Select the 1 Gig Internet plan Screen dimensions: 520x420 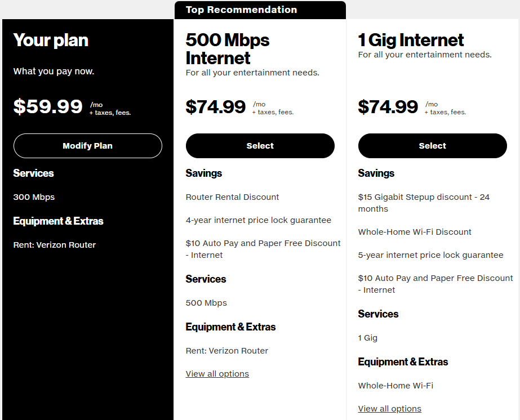pos(432,146)
